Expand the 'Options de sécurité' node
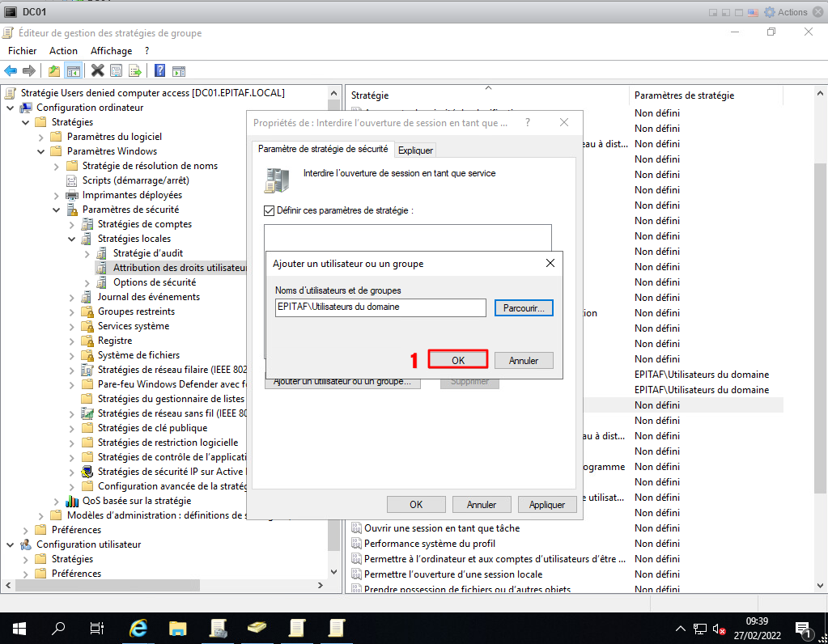Screen dimensions: 828x644 (x=87, y=282)
